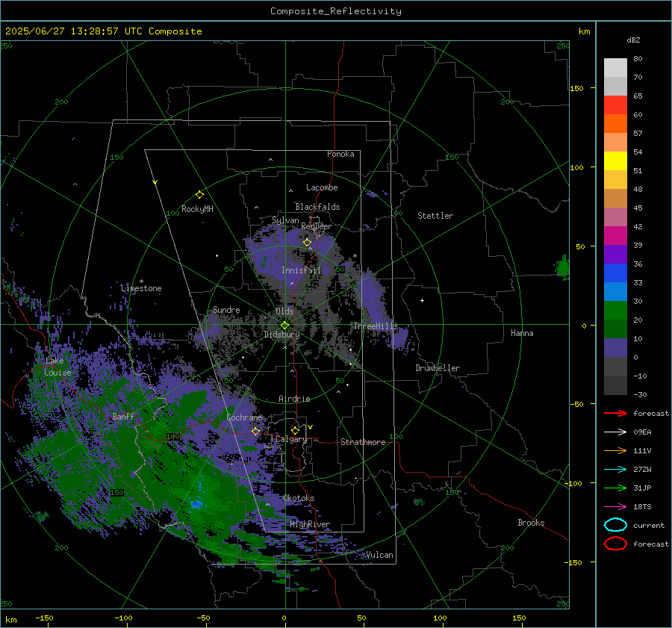
Task: Click the 100 tick on the right axis
Action: coord(576,167)
